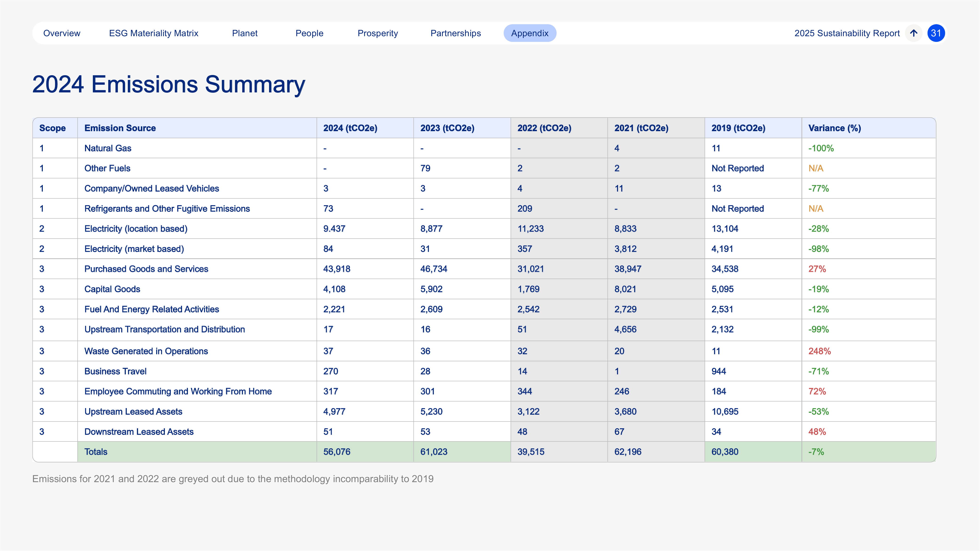Select the 56,076 total for 2024
Viewport: 980px width, 551px height.
(x=337, y=452)
